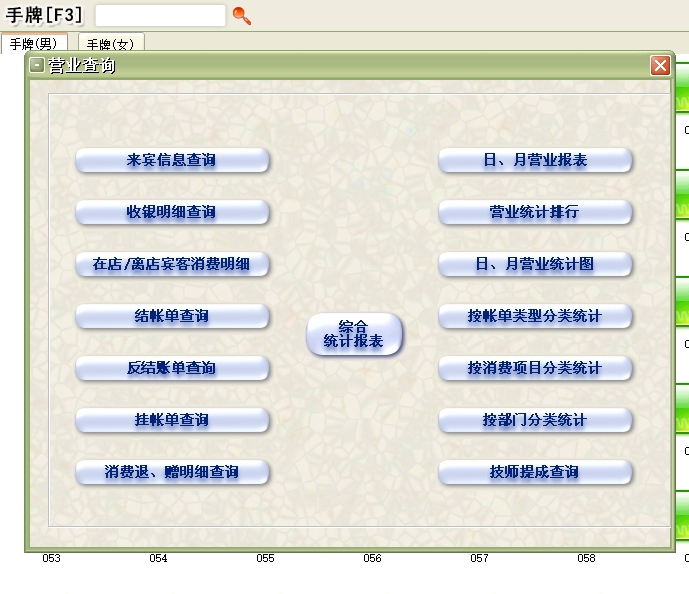Open the central 综合统计报表 button

pyautogui.click(x=354, y=334)
